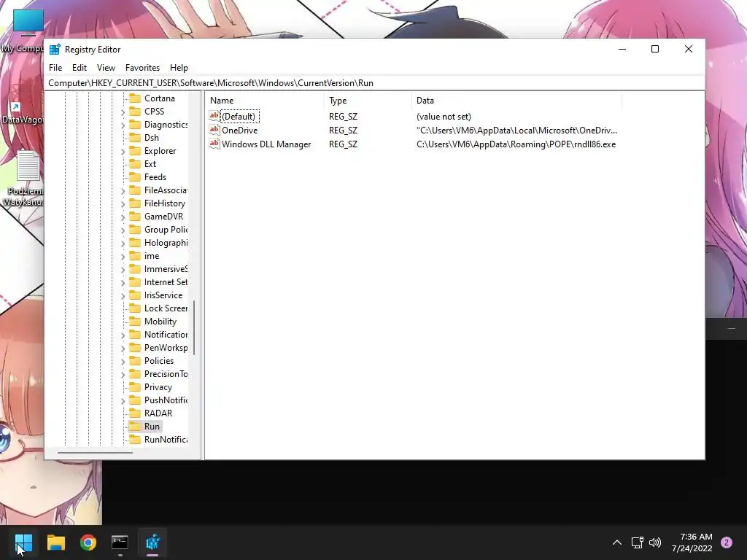The width and height of the screenshot is (747, 560).
Task: Expand the IrisService key
Action: click(123, 296)
